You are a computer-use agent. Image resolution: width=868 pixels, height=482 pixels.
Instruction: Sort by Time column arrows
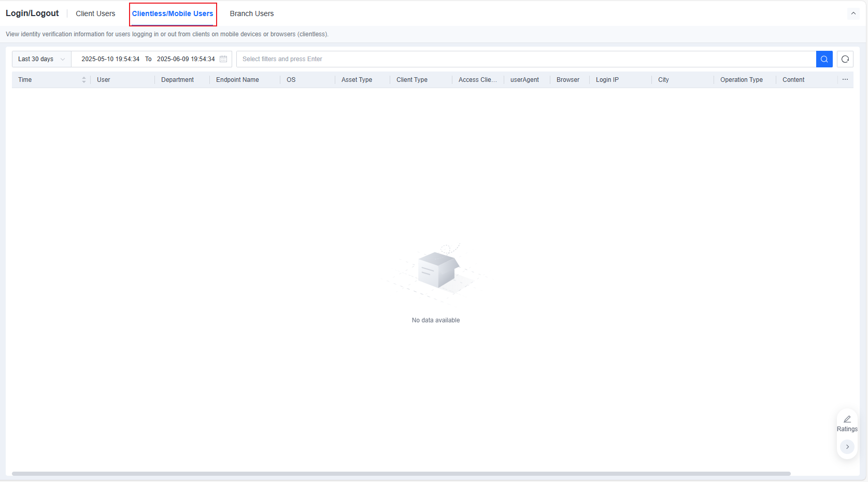point(84,80)
